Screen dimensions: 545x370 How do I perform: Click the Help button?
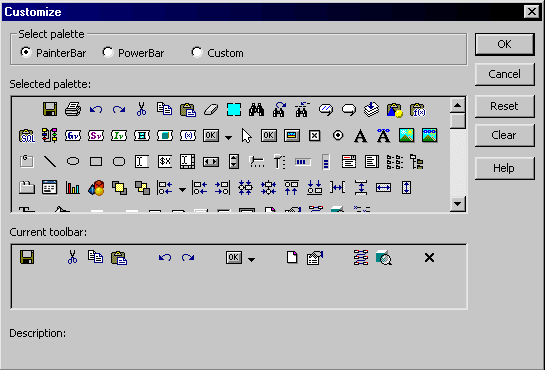504,168
